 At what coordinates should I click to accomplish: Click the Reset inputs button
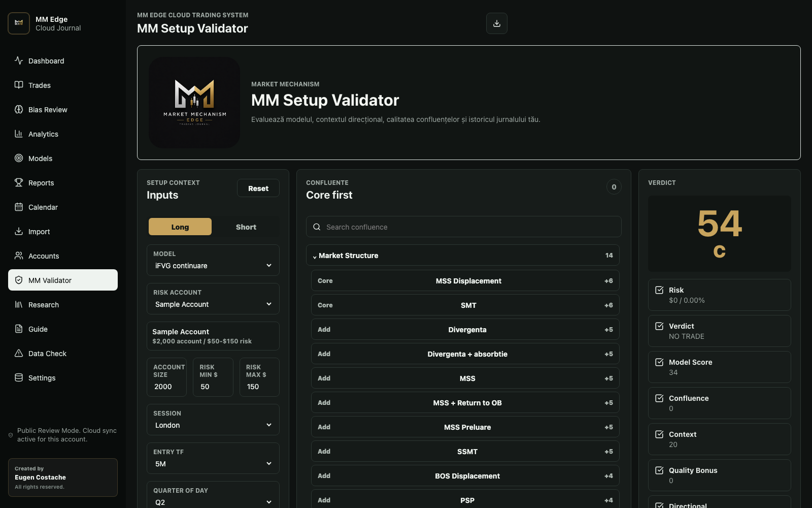[x=258, y=188]
